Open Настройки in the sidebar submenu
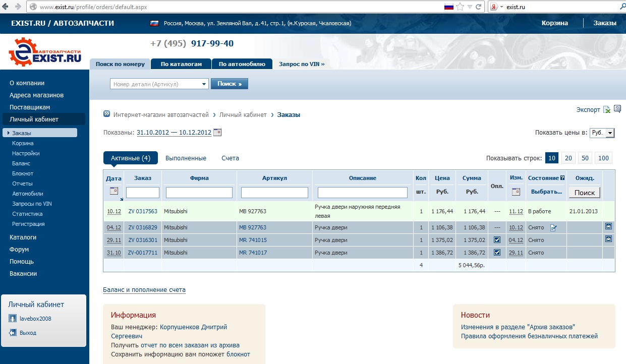 coord(26,153)
